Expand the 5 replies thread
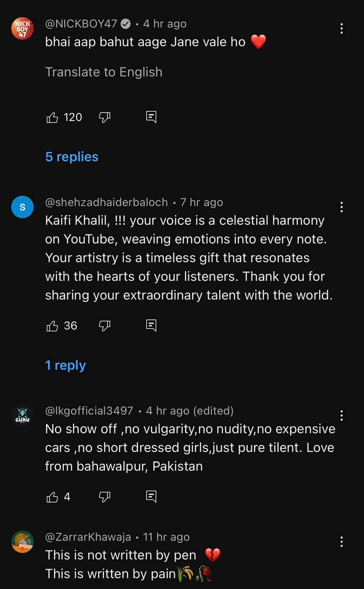The width and height of the screenshot is (364, 589). click(x=72, y=157)
